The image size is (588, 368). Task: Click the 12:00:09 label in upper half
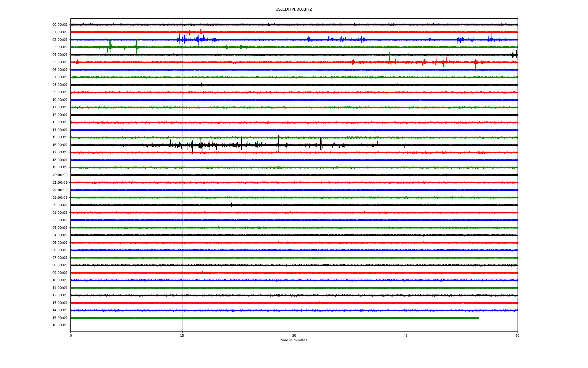(60, 115)
